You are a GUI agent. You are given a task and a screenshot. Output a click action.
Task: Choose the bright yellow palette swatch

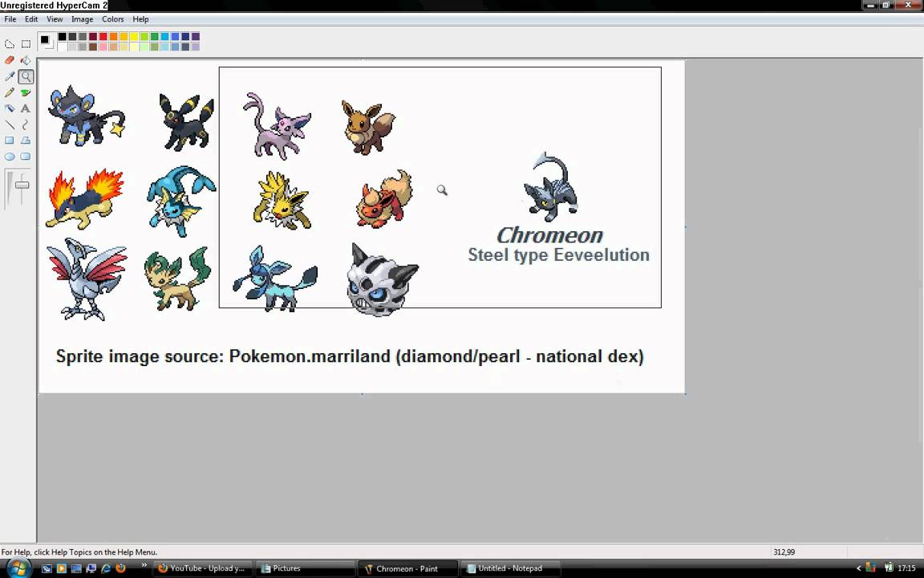pyautogui.click(x=134, y=37)
